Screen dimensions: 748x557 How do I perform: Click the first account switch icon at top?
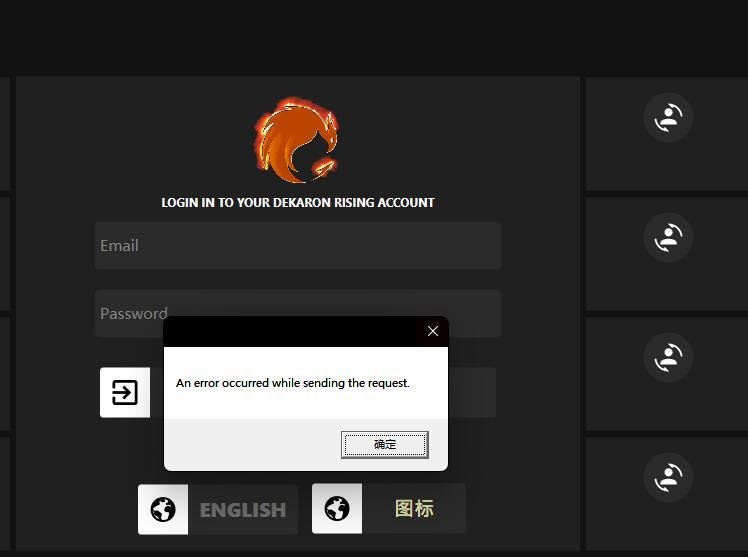pos(668,118)
